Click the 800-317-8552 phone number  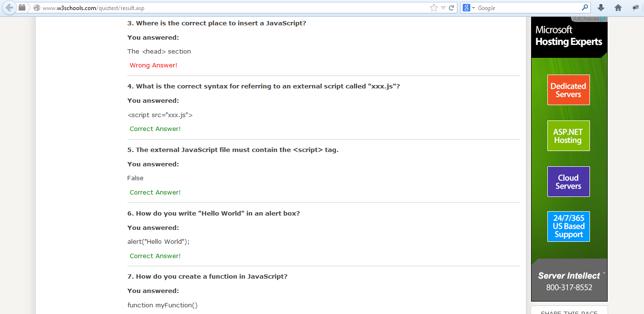coord(569,287)
